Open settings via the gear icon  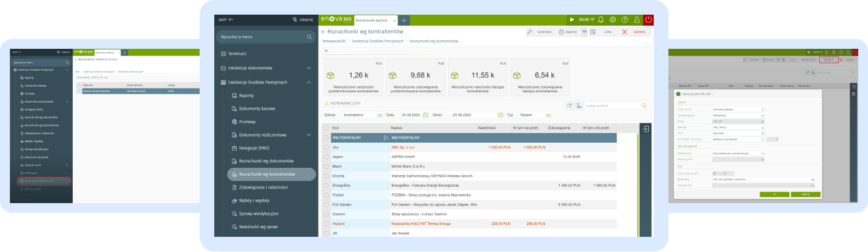pos(613,20)
